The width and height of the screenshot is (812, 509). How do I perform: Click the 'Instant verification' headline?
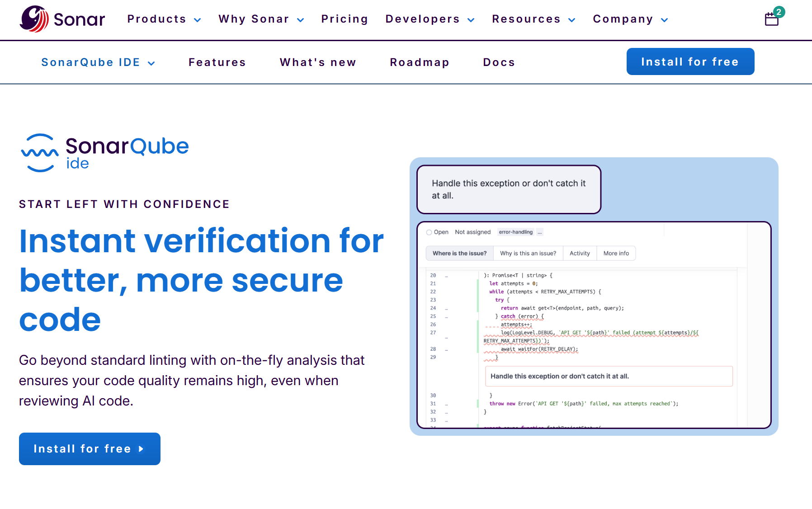202,280
